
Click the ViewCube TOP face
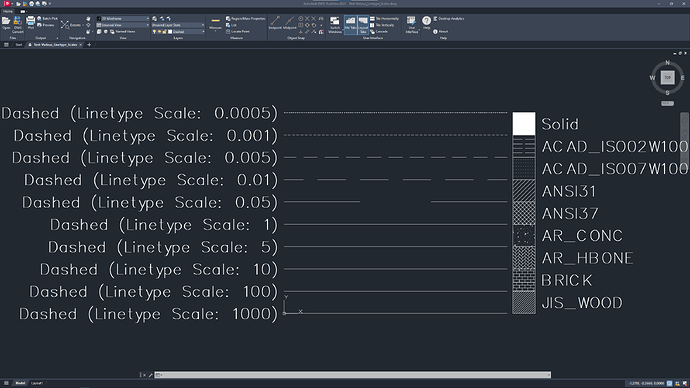(668, 77)
